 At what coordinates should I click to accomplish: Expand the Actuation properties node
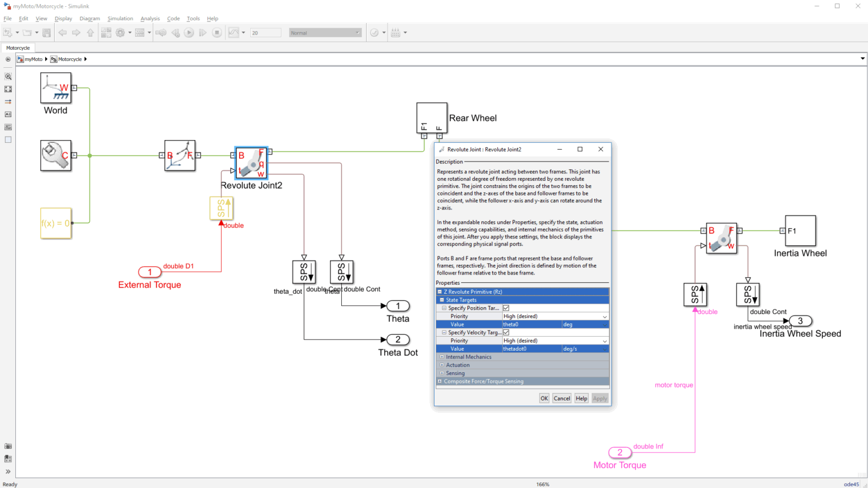442,365
